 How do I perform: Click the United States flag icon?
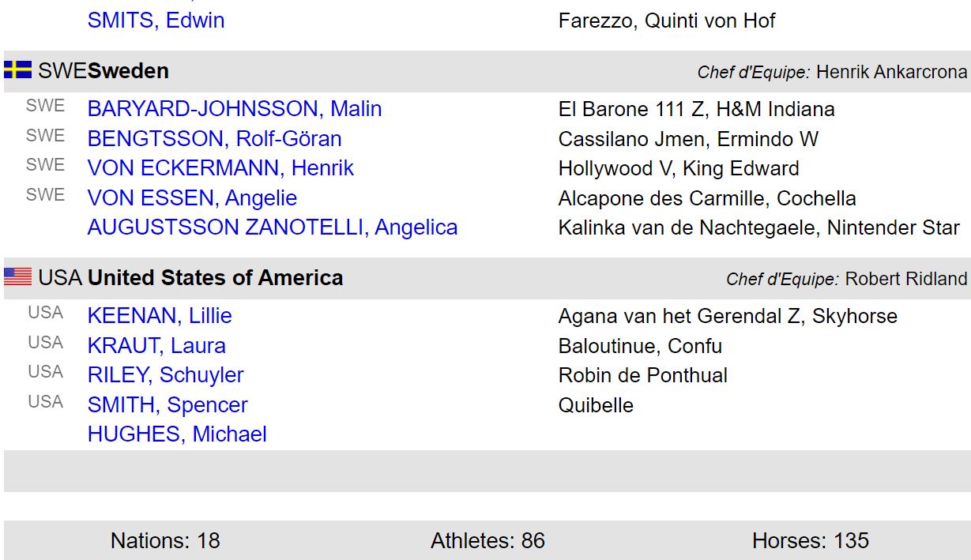(x=17, y=277)
